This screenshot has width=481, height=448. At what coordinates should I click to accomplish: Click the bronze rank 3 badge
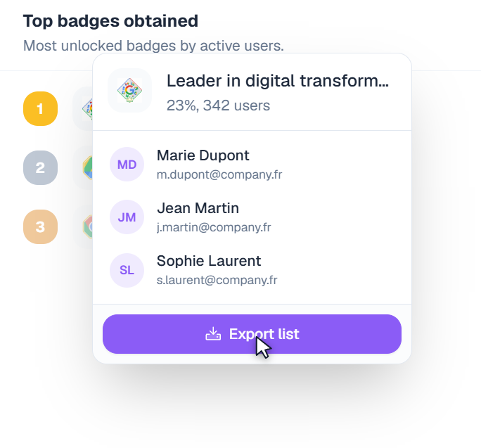tap(40, 226)
